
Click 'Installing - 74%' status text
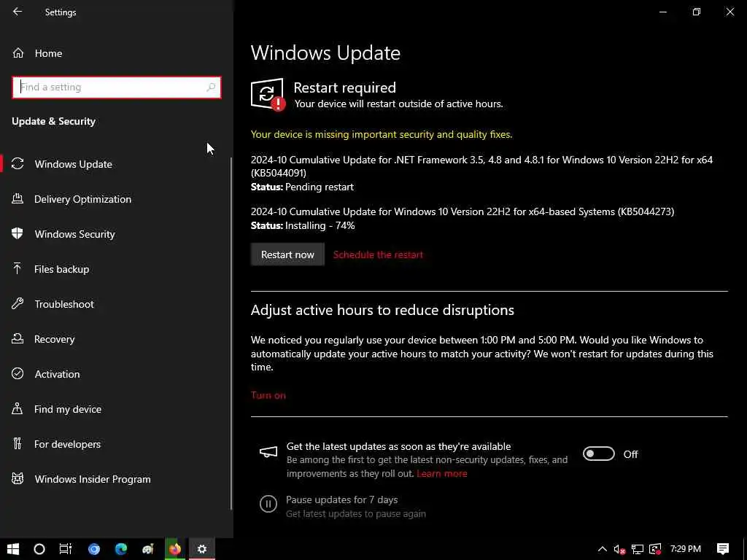(320, 225)
